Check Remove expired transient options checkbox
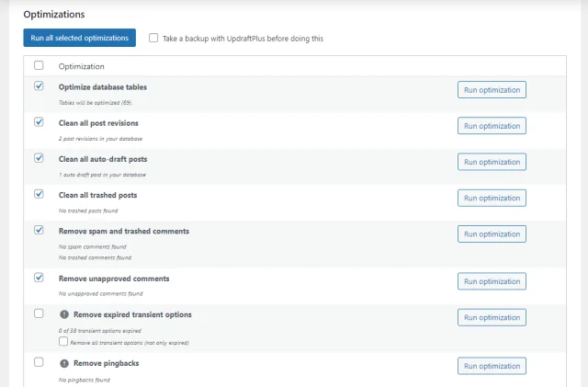This screenshot has width=588, height=387. tap(39, 313)
